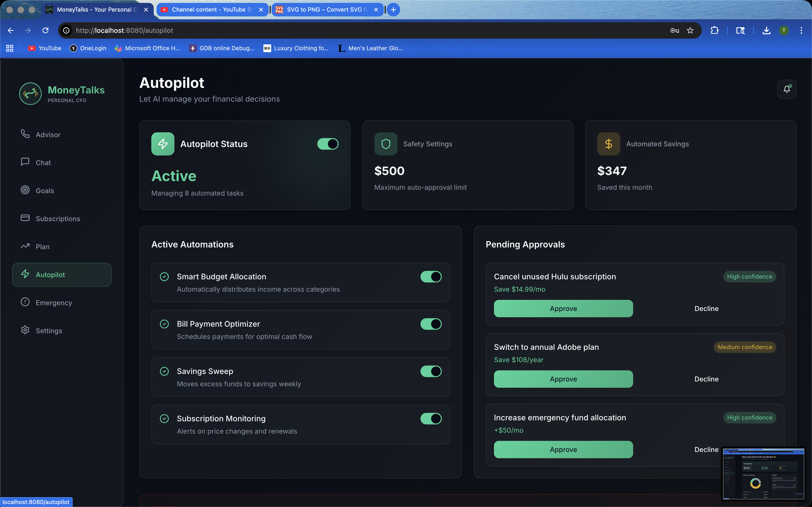Viewport: 812px width, 507px height.
Task: Click the lightning Autopilot Status icon
Action: point(163,144)
